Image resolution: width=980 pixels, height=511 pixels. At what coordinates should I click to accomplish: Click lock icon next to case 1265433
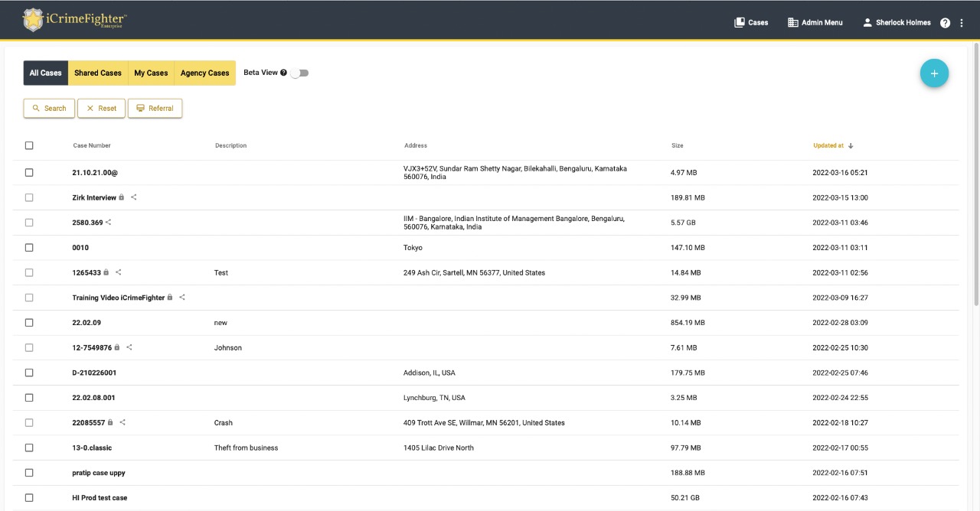(106, 272)
